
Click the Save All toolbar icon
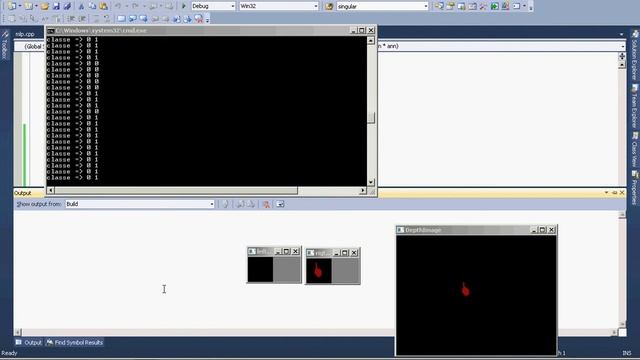tap(67, 6)
